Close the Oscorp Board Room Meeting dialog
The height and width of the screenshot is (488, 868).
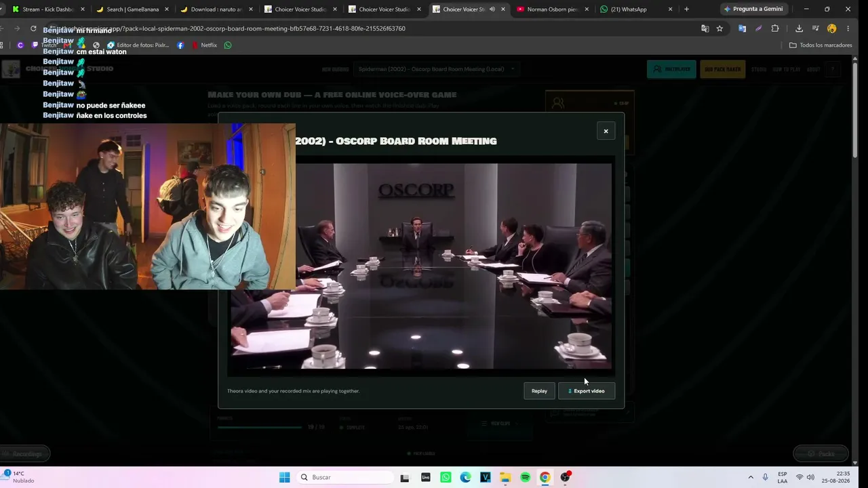point(606,131)
